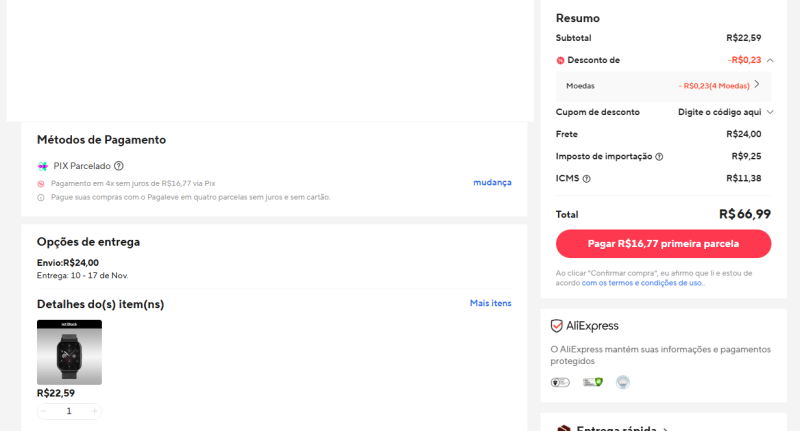Image resolution: width=800 pixels, height=431 pixels.
Task: Decrease item quantity with the minus button
Action: tap(43, 411)
